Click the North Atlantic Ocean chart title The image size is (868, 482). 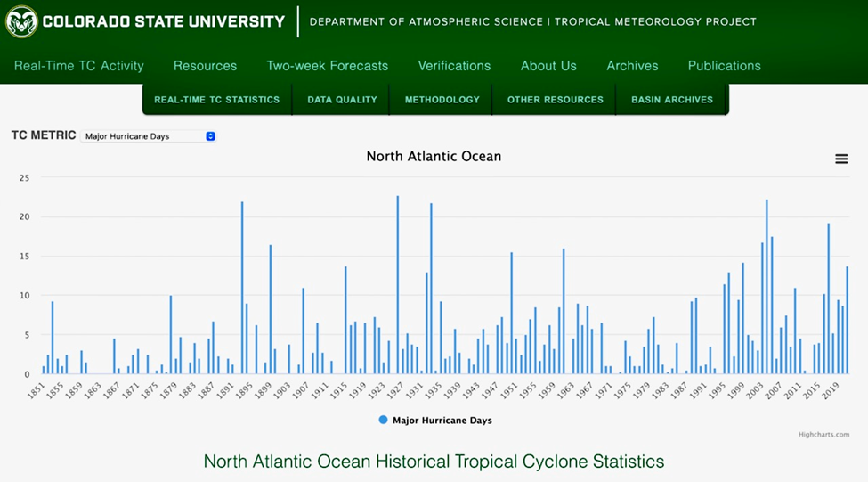pos(434,157)
